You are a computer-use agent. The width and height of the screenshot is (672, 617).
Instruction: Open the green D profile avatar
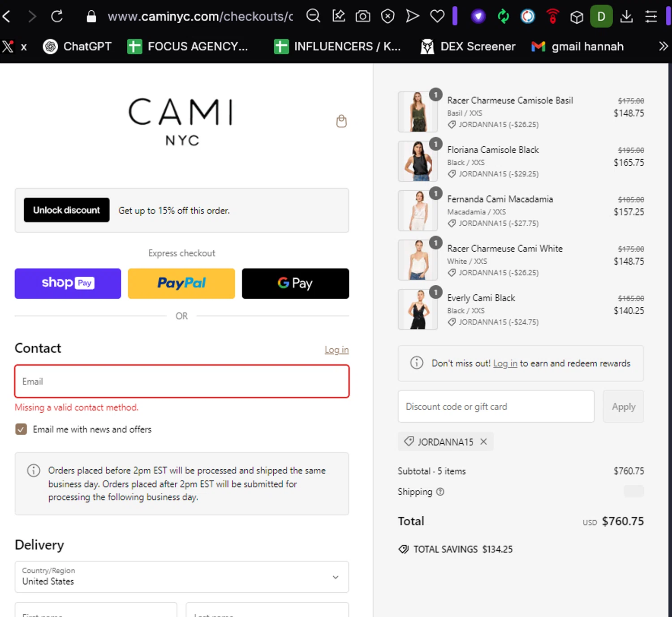point(601,17)
